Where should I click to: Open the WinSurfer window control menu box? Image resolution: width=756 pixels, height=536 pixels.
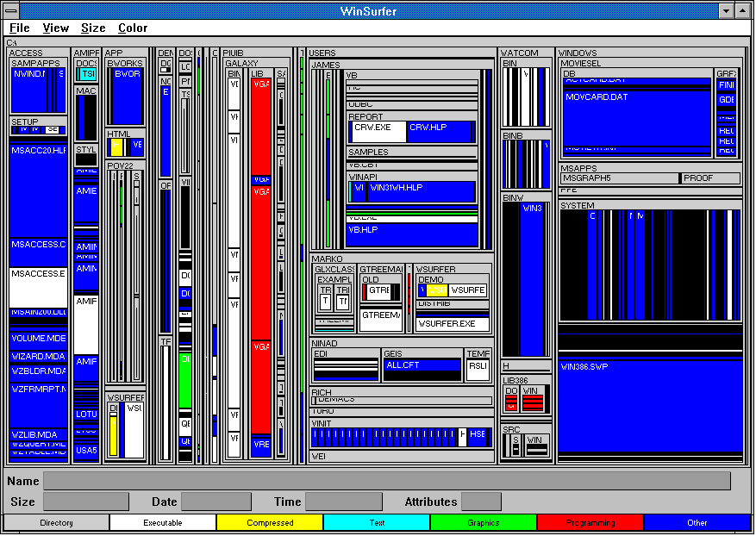pyautogui.click(x=11, y=10)
